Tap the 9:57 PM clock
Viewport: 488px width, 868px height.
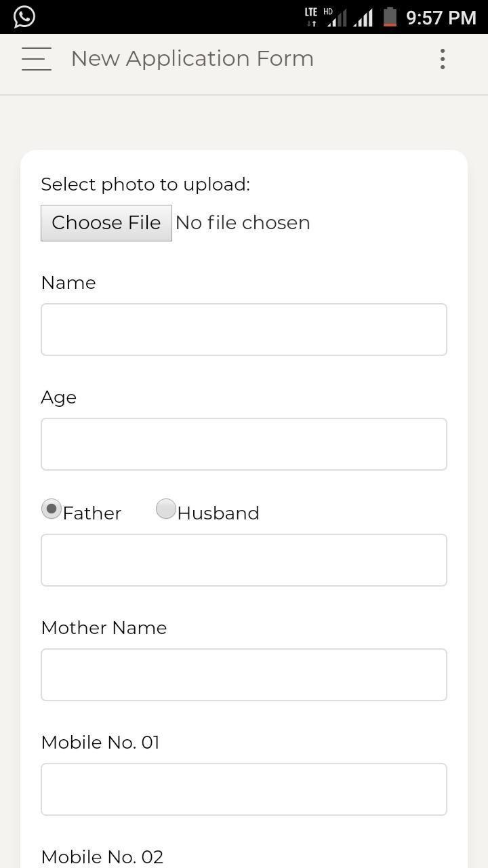441,18
